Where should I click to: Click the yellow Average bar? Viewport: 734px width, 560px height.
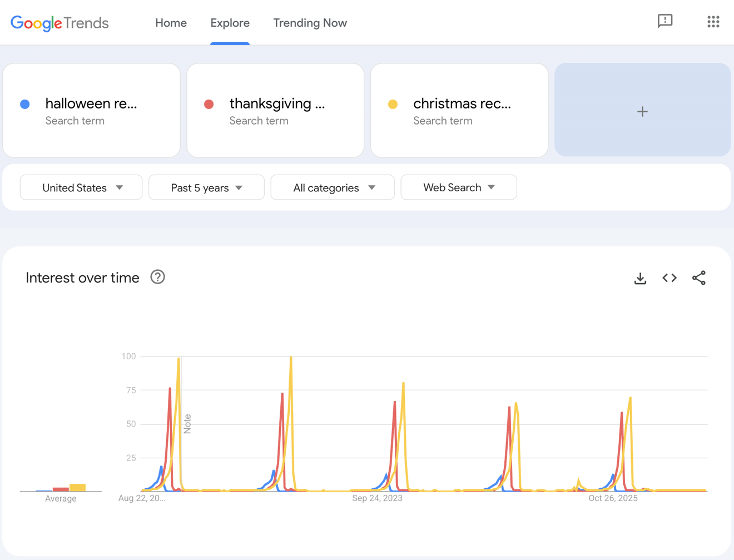pyautogui.click(x=77, y=488)
